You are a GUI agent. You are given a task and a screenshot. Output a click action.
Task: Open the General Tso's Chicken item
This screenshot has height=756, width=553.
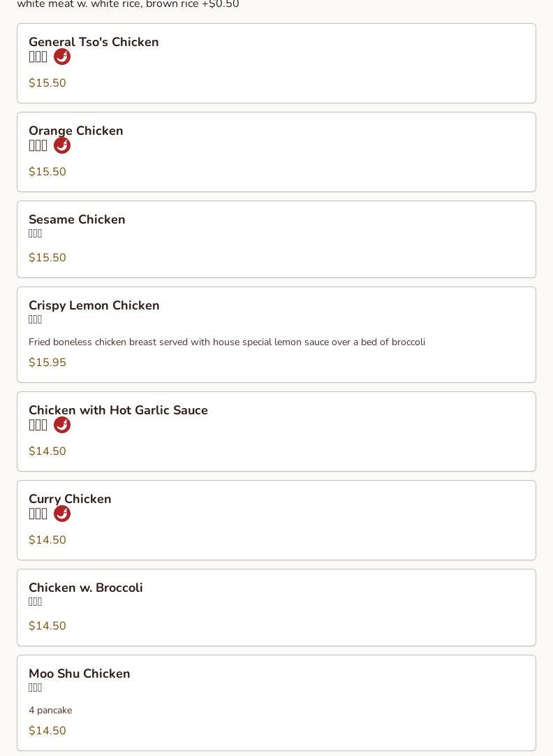94,42
